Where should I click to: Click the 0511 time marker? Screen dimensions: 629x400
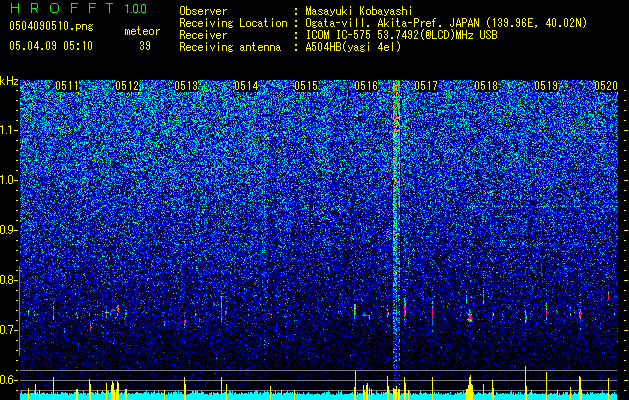[67, 86]
